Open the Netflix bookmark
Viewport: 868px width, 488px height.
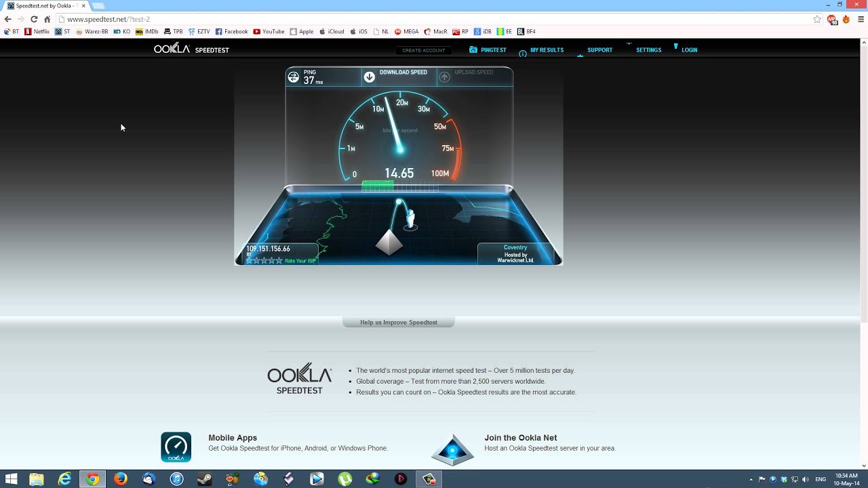tap(37, 31)
